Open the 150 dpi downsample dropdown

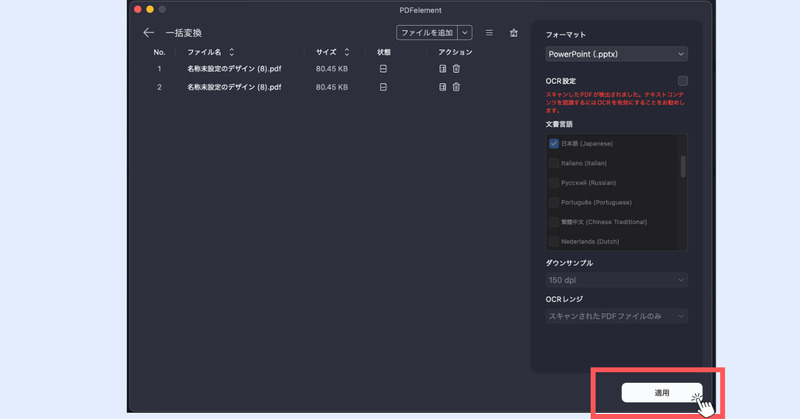coord(616,280)
